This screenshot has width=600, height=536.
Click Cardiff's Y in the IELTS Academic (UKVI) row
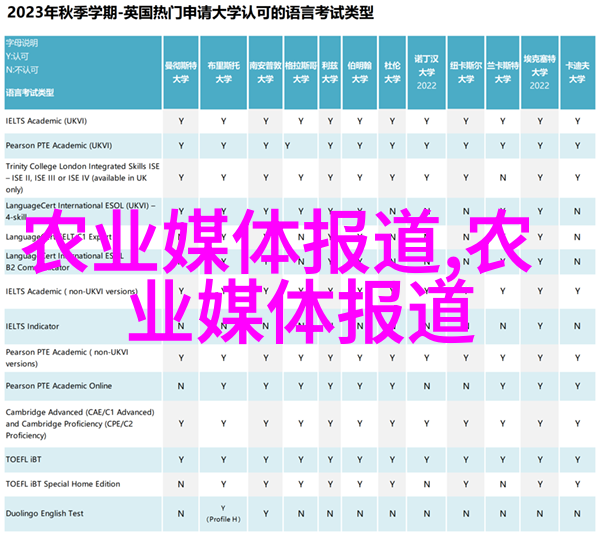577,121
